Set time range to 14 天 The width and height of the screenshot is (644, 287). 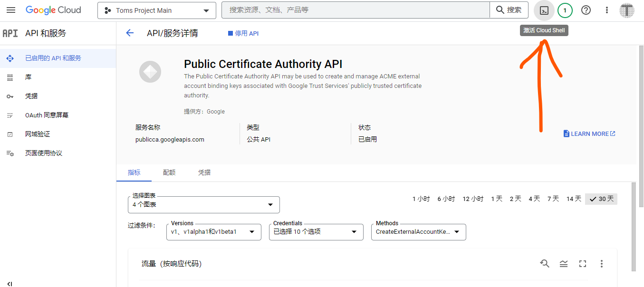[x=574, y=199]
